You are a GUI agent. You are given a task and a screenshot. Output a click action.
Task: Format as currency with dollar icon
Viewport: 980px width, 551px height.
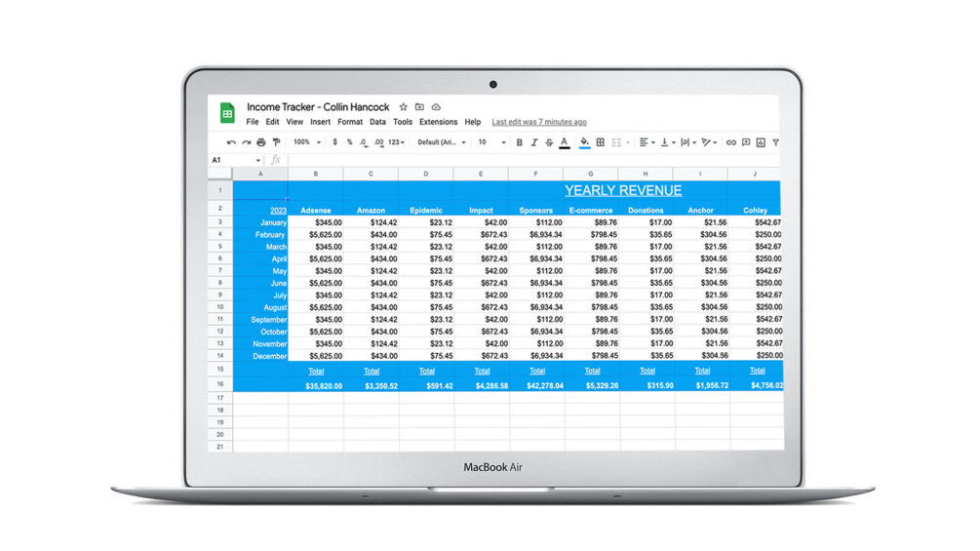(335, 142)
